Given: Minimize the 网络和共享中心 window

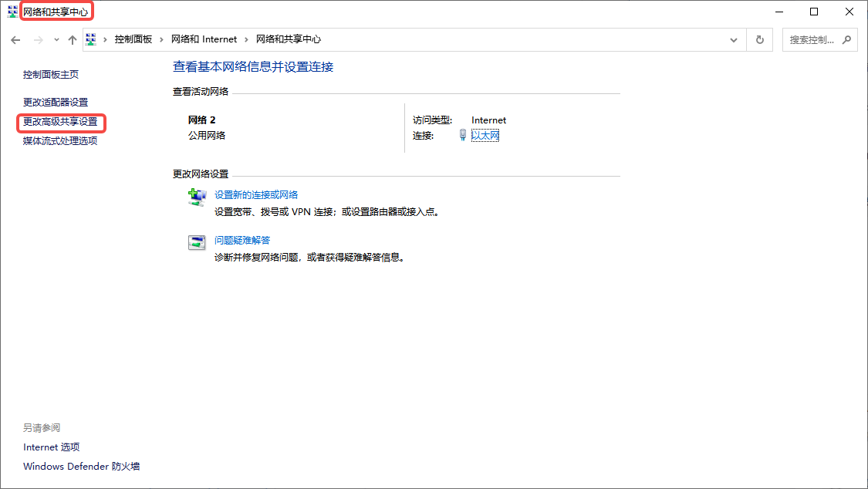Looking at the screenshot, I should click(x=779, y=12).
